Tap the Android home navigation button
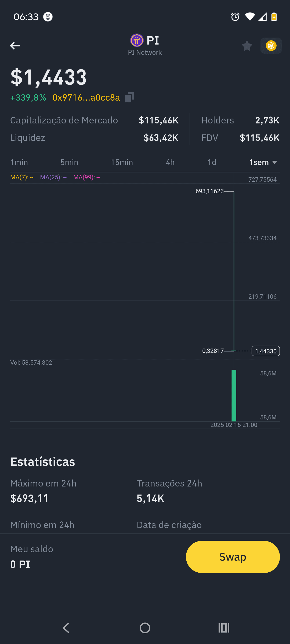Image resolution: width=290 pixels, height=644 pixels. coord(145,628)
